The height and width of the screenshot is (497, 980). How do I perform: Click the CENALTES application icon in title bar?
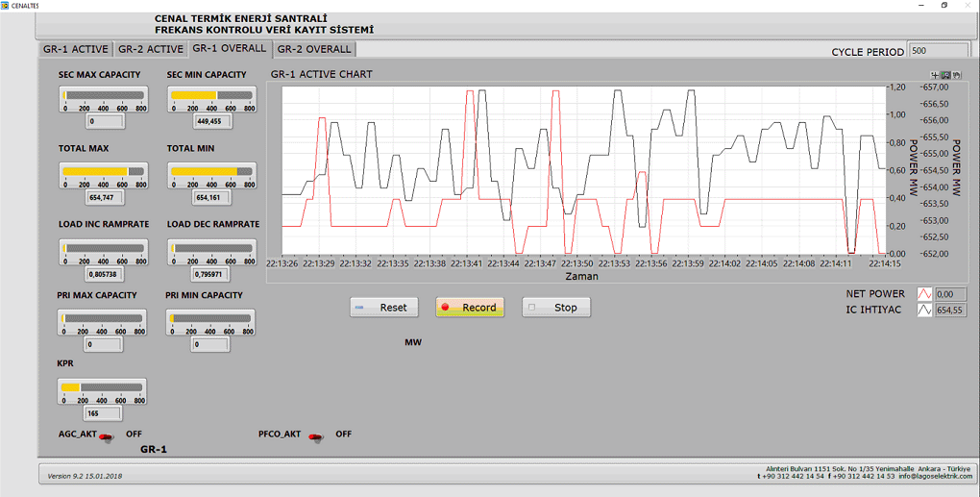tap(5, 5)
